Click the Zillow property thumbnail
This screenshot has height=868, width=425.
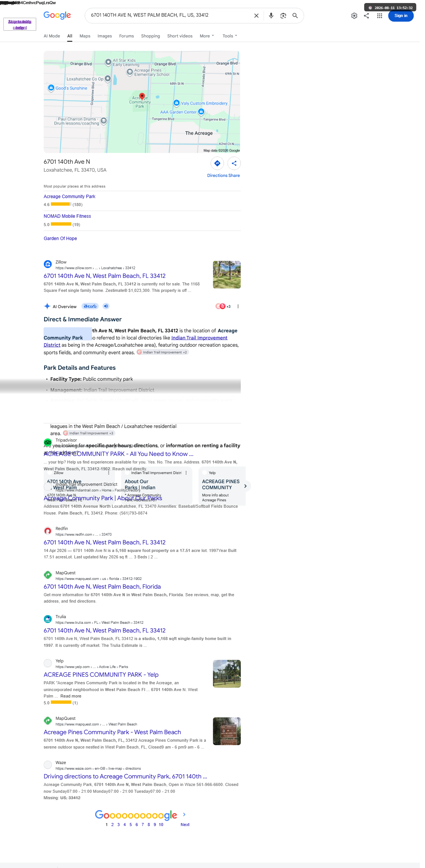[227, 275]
